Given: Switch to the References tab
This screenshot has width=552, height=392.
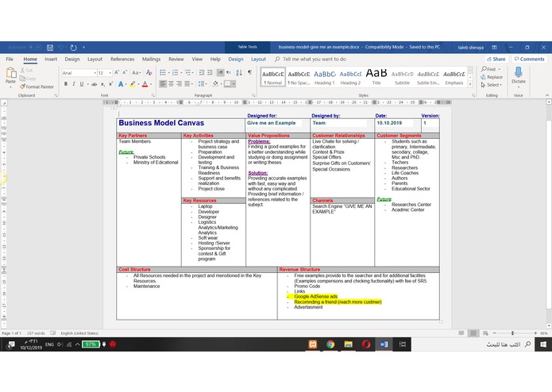Looking at the screenshot, I should [122, 59].
